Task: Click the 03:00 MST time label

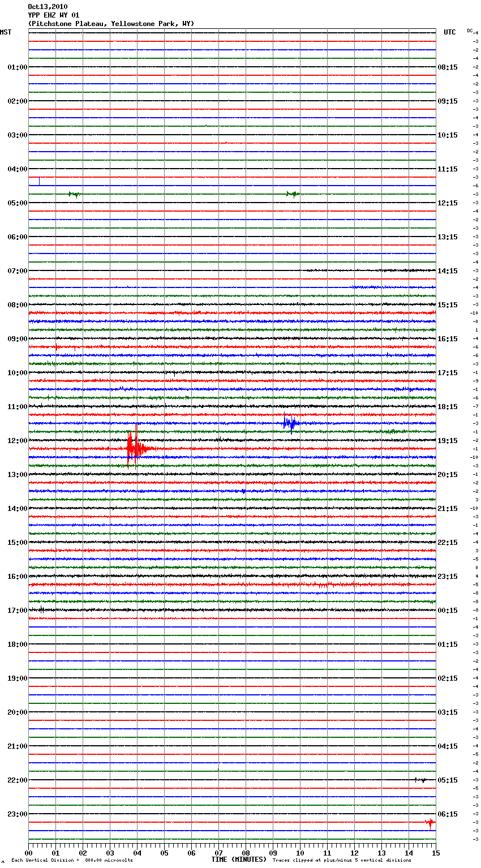Action: point(18,135)
